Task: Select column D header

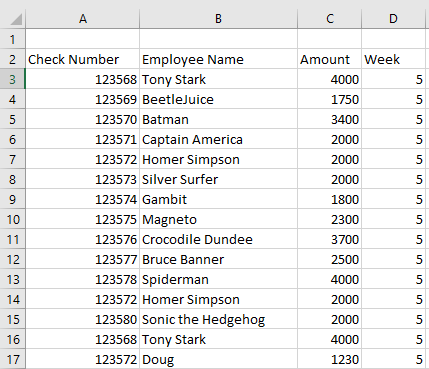Action: 393,19
